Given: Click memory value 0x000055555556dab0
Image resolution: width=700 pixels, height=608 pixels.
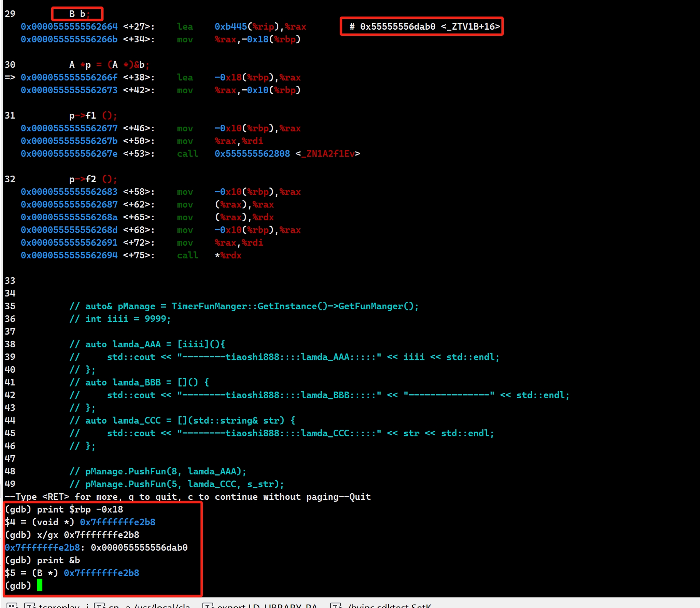Looking at the screenshot, I should pyautogui.click(x=139, y=548).
